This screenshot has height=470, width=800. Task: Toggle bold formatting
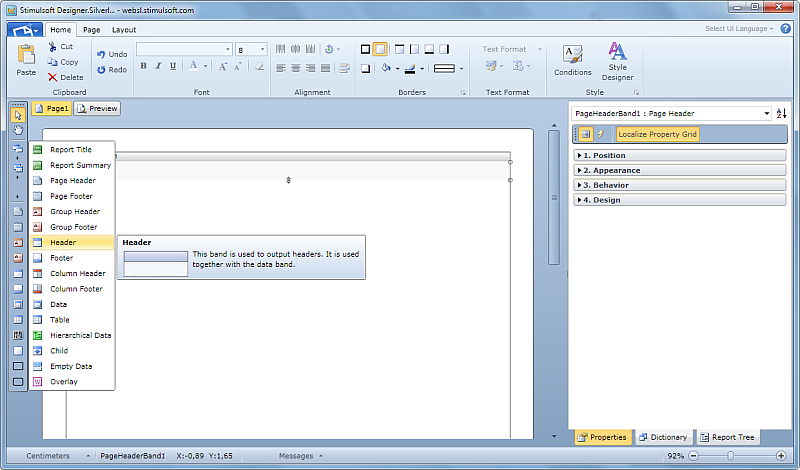[143, 66]
